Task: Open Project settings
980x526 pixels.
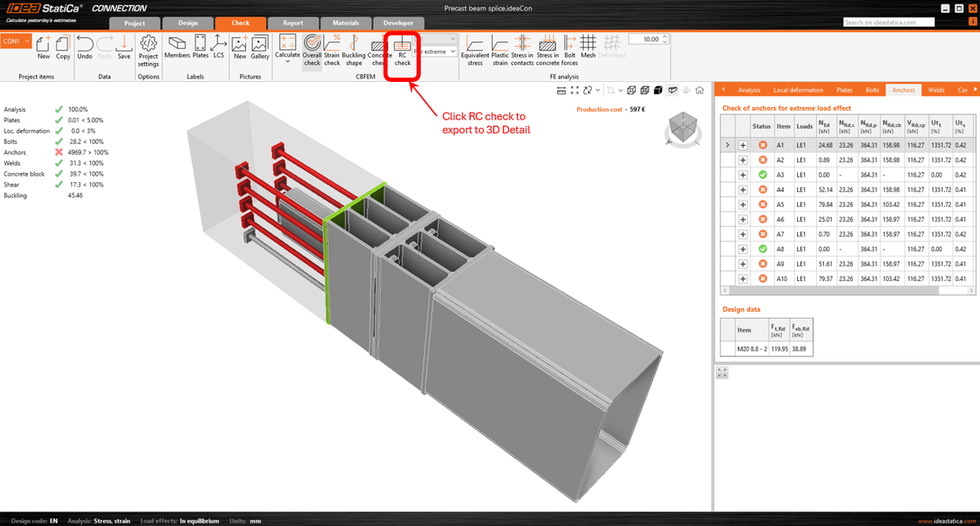Action: (x=149, y=49)
